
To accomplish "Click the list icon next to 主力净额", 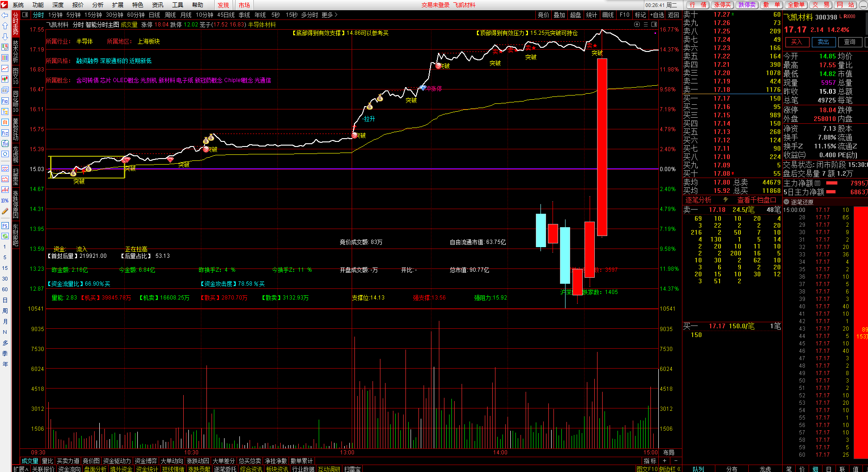I will pos(817,183).
